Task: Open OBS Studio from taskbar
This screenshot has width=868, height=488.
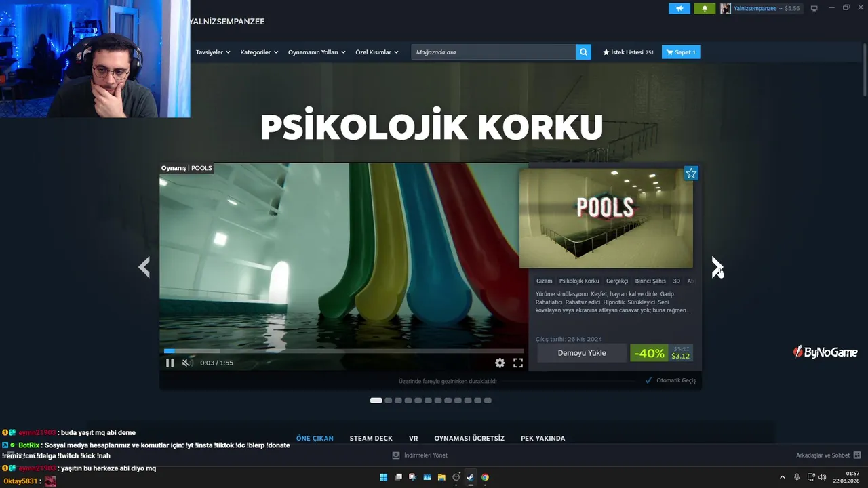Action: click(x=456, y=477)
